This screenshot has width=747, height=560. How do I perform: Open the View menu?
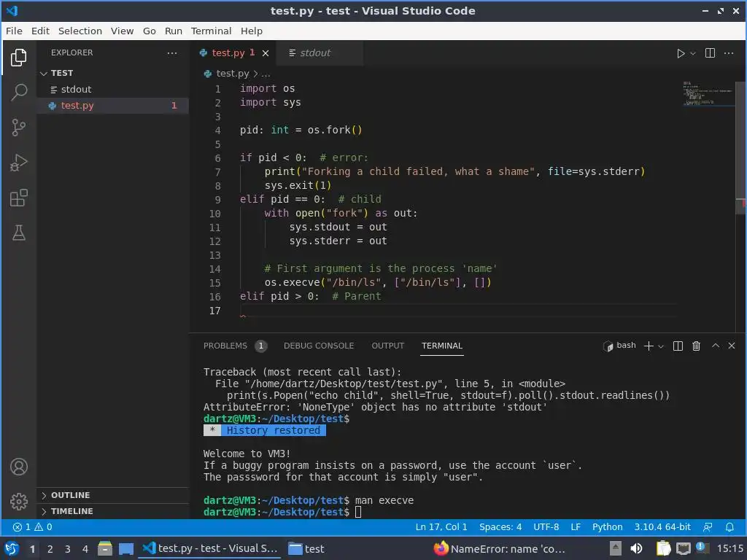122,31
